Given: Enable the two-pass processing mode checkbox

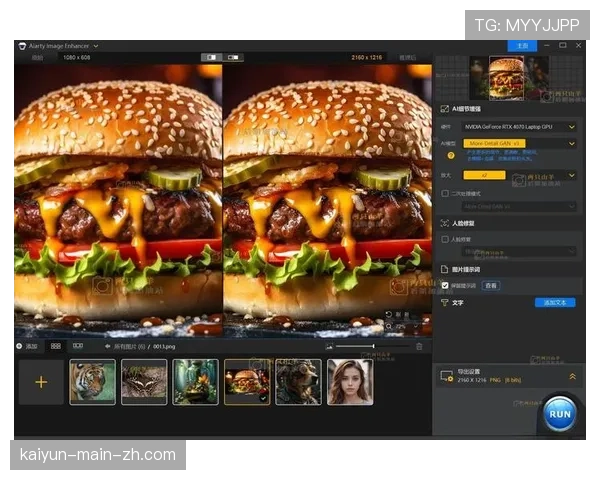Looking at the screenshot, I should coord(445,193).
